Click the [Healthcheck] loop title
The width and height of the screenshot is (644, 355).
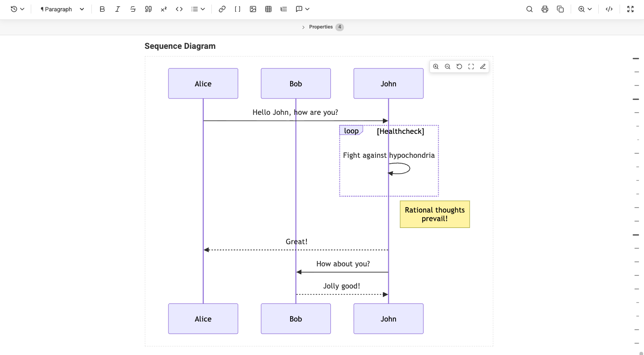[x=401, y=131]
